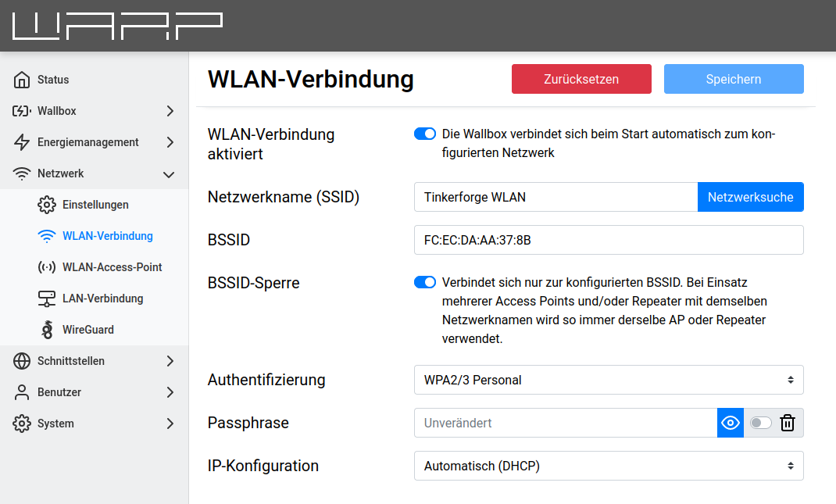Open the IP-Konfiguration dropdown
Screen dimensions: 836x504
click(x=608, y=466)
